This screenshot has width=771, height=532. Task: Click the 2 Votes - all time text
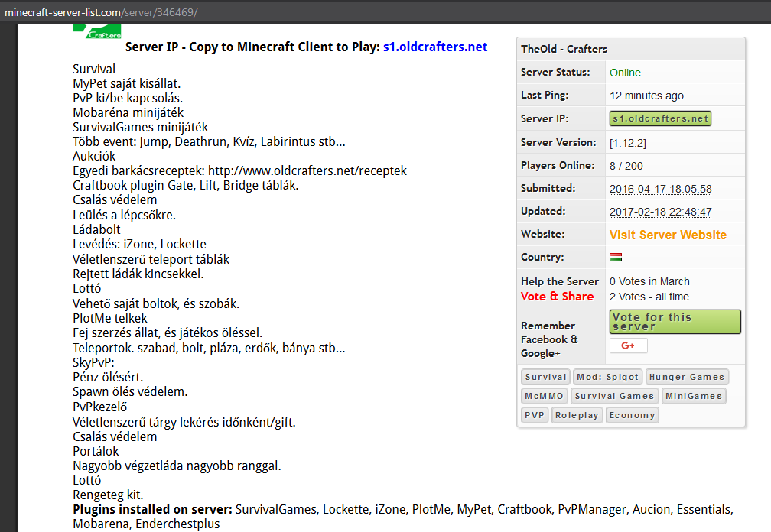649,297
